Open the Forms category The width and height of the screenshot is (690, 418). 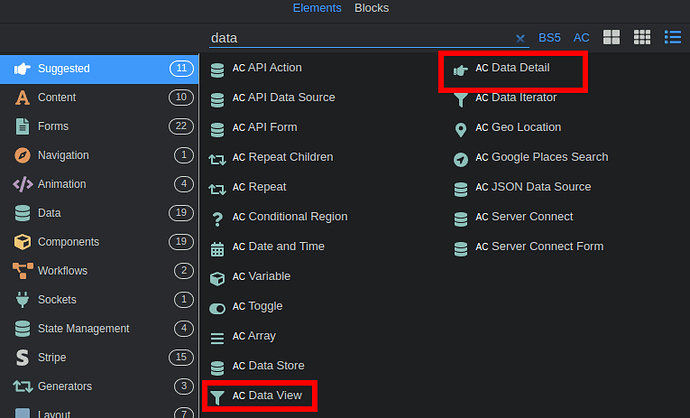coord(99,126)
